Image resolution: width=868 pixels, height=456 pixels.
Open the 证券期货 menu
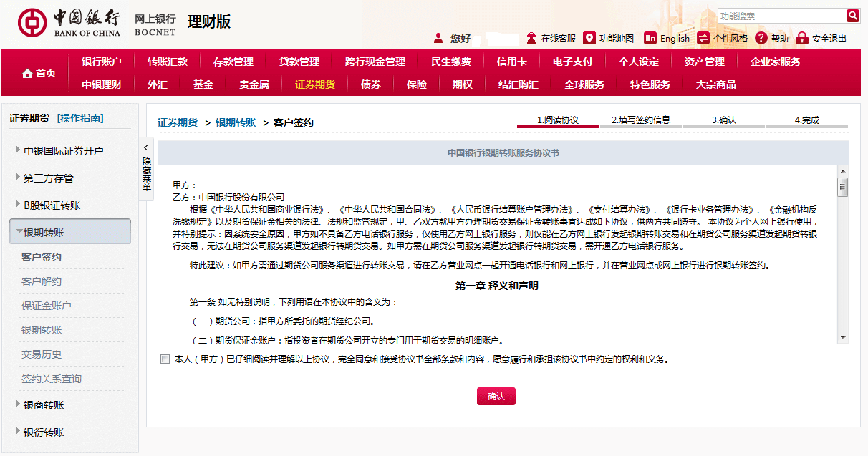click(x=315, y=84)
